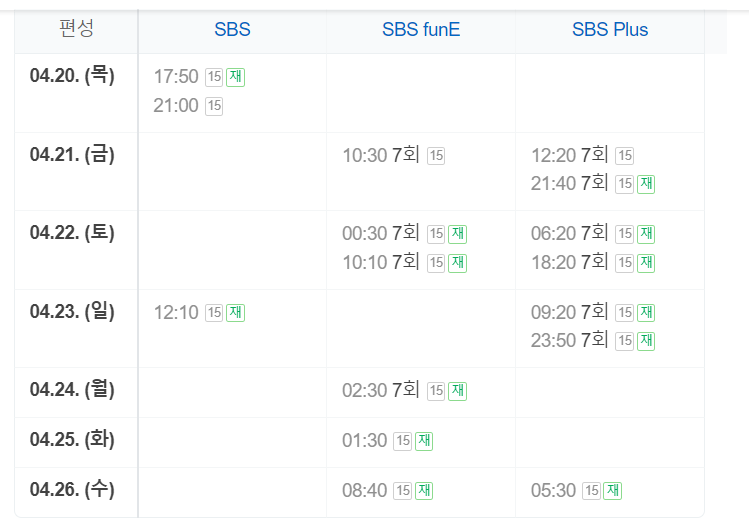The width and height of the screenshot is (749, 518).
Task: Click the 15 rating badge beside 06:20 7회
Action: click(x=624, y=234)
